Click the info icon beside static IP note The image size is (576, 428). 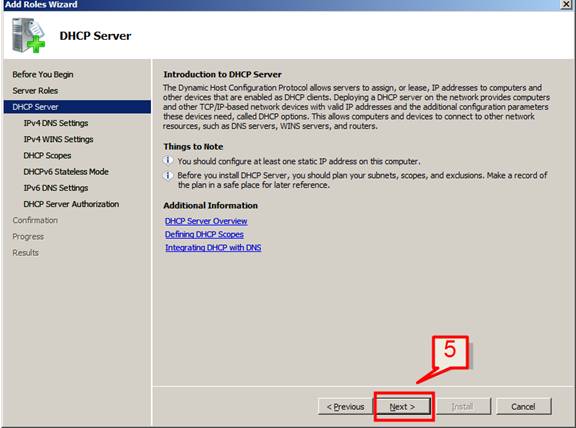click(168, 161)
